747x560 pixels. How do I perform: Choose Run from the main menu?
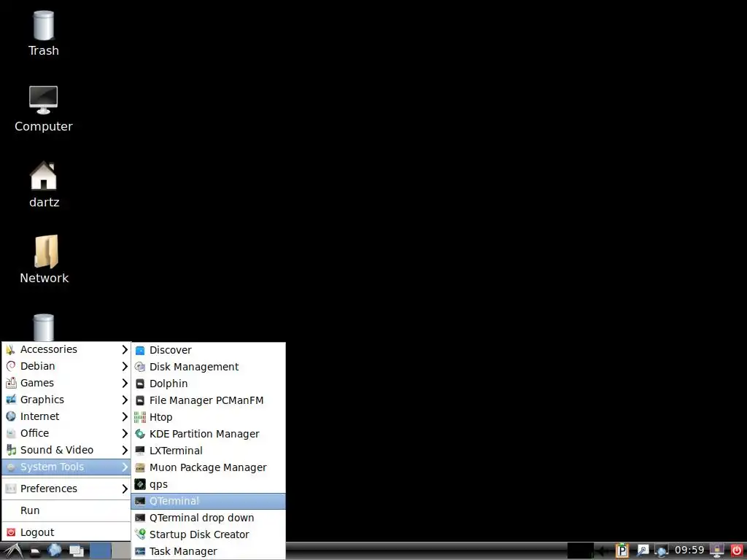click(x=66, y=510)
